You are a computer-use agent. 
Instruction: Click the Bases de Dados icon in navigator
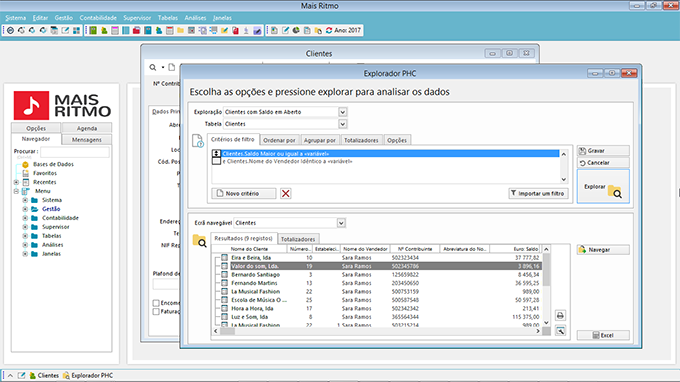pyautogui.click(x=26, y=164)
